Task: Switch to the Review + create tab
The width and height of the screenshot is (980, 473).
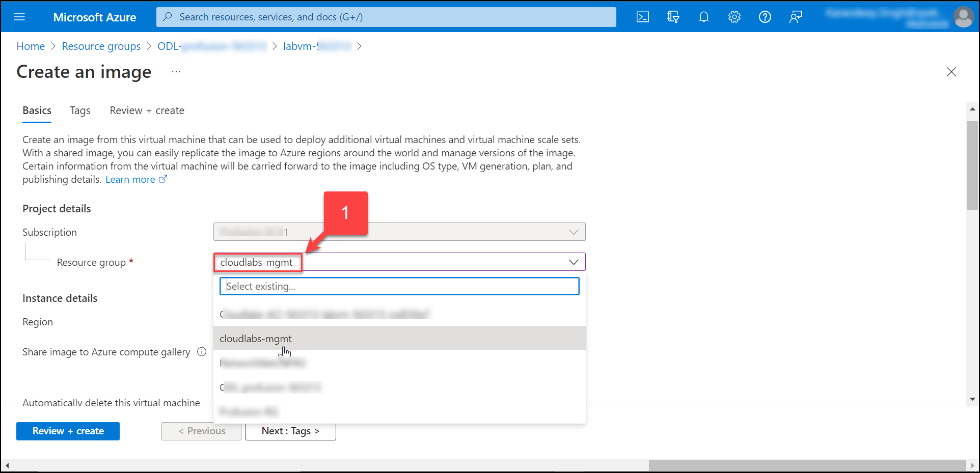Action: pos(147,110)
